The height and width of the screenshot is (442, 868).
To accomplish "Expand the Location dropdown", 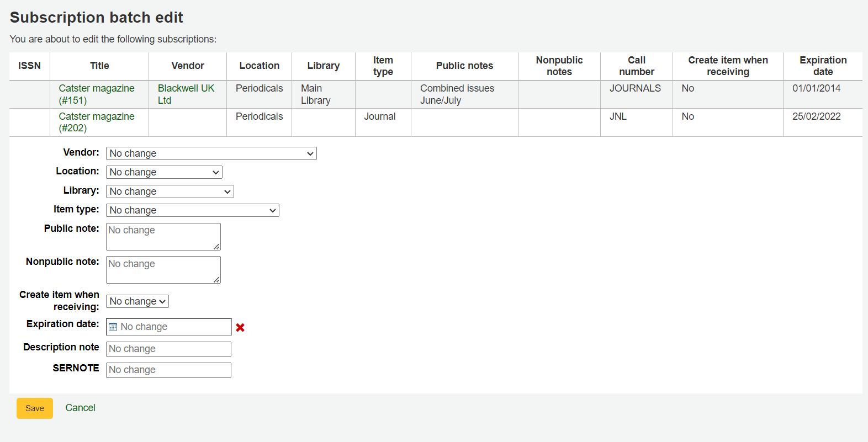I will pos(163,172).
